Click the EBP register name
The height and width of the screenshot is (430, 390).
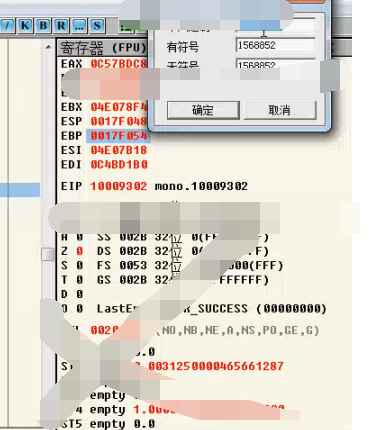tap(71, 136)
